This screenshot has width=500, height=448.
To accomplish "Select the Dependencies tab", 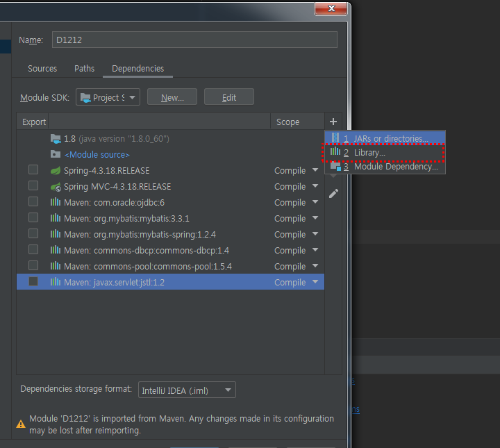I will point(137,69).
